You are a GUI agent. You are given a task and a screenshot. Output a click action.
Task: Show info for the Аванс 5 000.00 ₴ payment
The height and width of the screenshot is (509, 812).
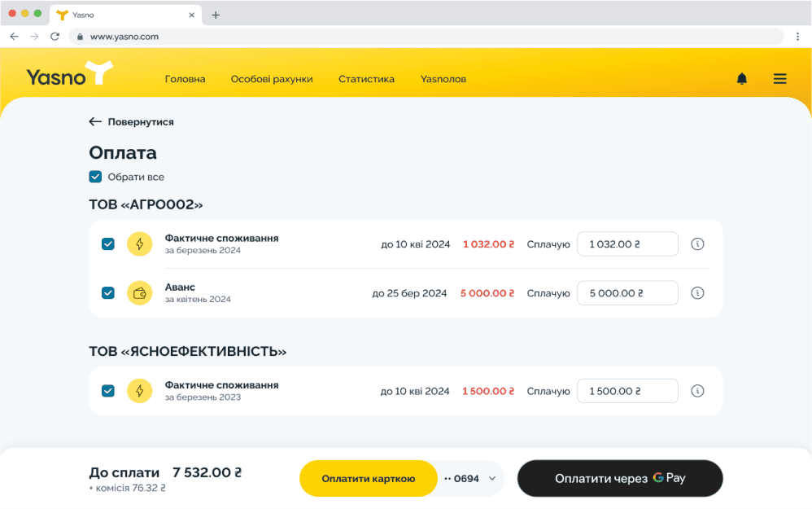697,293
